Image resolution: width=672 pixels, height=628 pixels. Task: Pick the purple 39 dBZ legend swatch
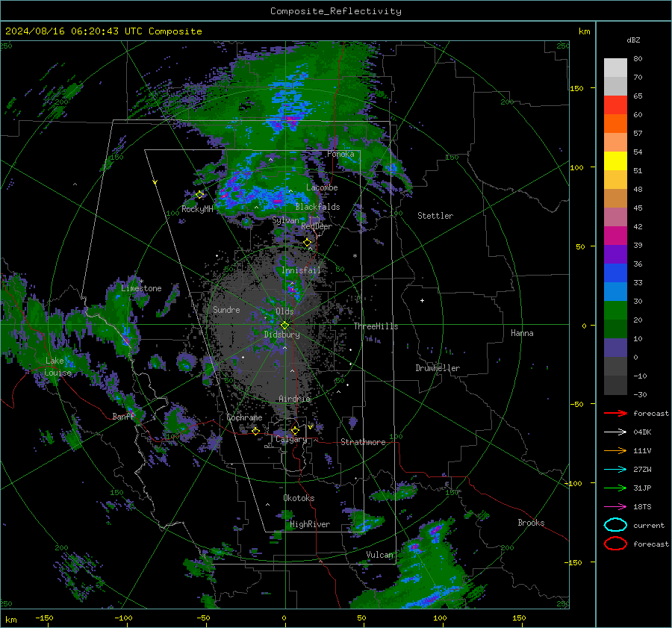(x=615, y=254)
